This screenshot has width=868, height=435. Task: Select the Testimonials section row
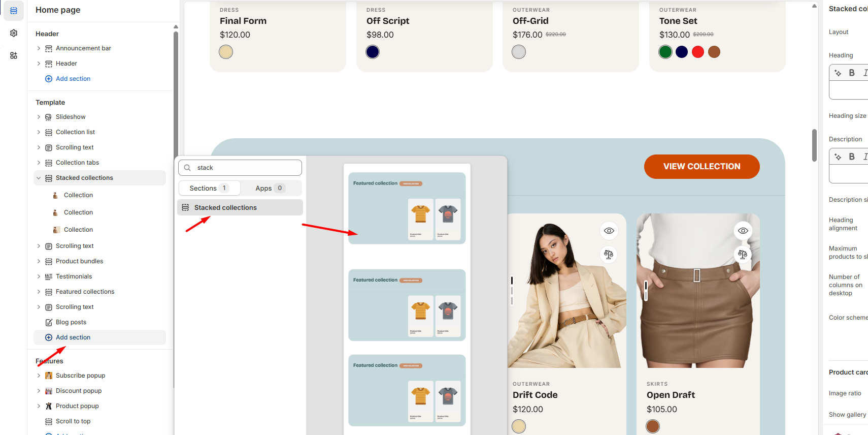99,276
